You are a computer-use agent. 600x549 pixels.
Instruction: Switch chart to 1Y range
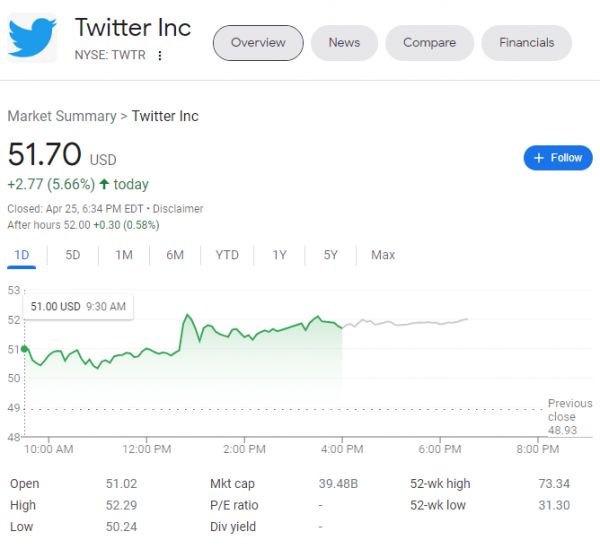click(x=279, y=255)
